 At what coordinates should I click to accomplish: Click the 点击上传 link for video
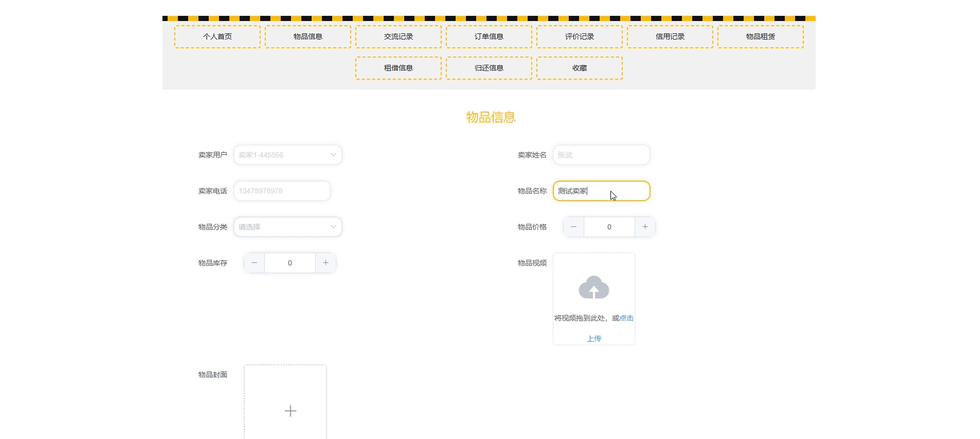pyautogui.click(x=626, y=318)
